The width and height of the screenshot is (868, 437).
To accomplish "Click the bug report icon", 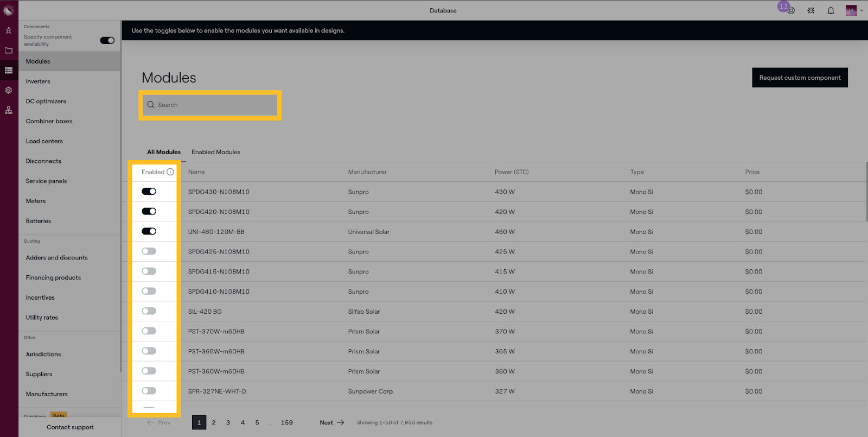I will click(811, 10).
